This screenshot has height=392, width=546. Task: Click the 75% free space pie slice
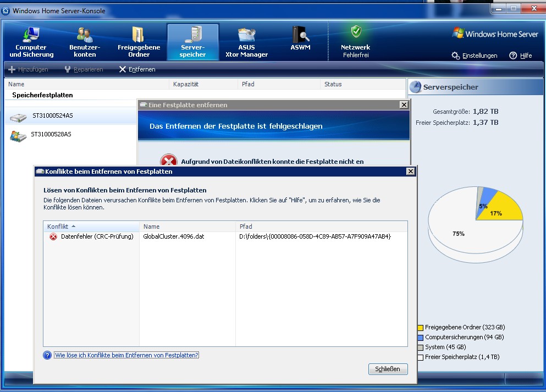tap(459, 234)
